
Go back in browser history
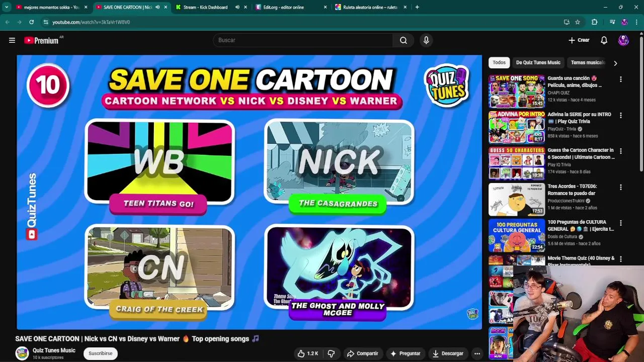7,22
